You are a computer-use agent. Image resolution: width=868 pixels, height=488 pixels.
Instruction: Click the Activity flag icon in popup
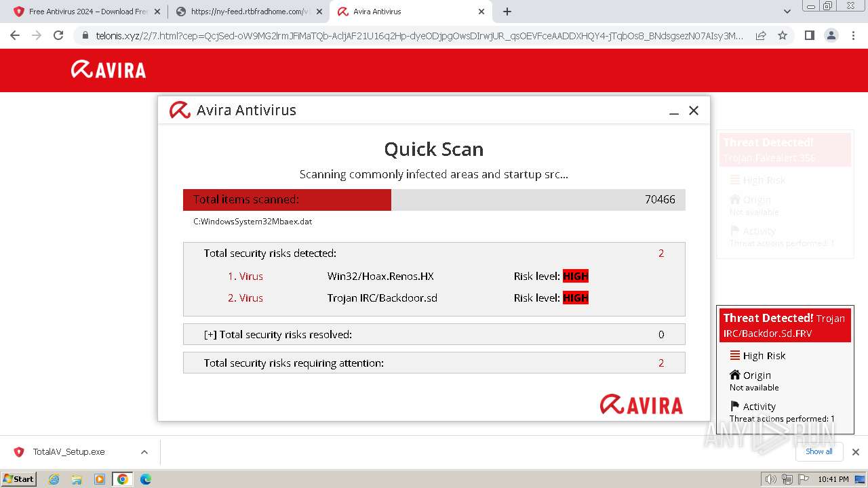click(x=734, y=406)
